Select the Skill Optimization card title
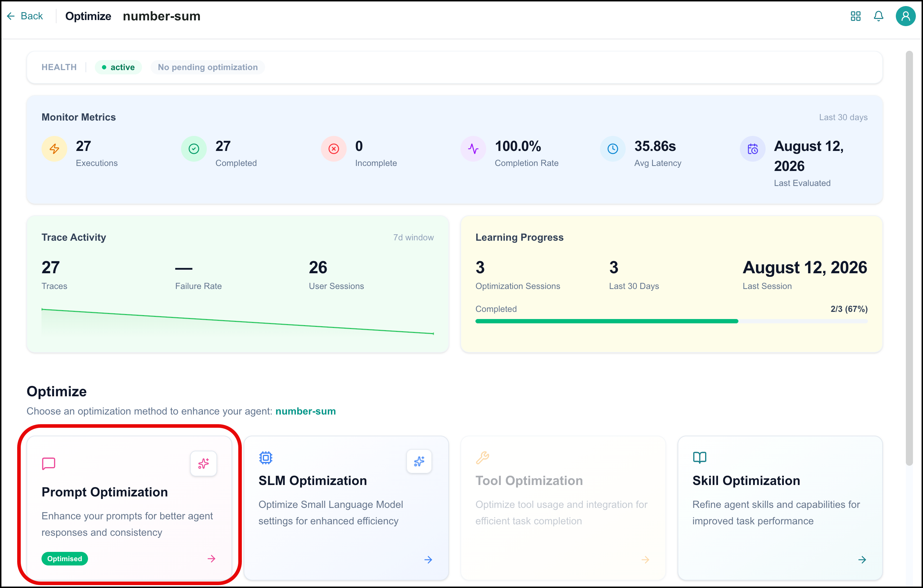The width and height of the screenshot is (923, 588). [x=746, y=481]
